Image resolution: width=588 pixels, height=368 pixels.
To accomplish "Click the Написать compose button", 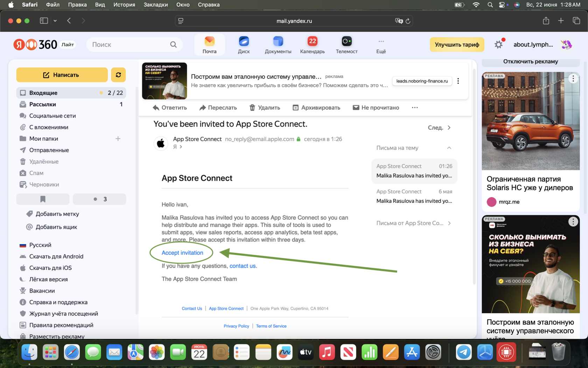I will pos(62,75).
